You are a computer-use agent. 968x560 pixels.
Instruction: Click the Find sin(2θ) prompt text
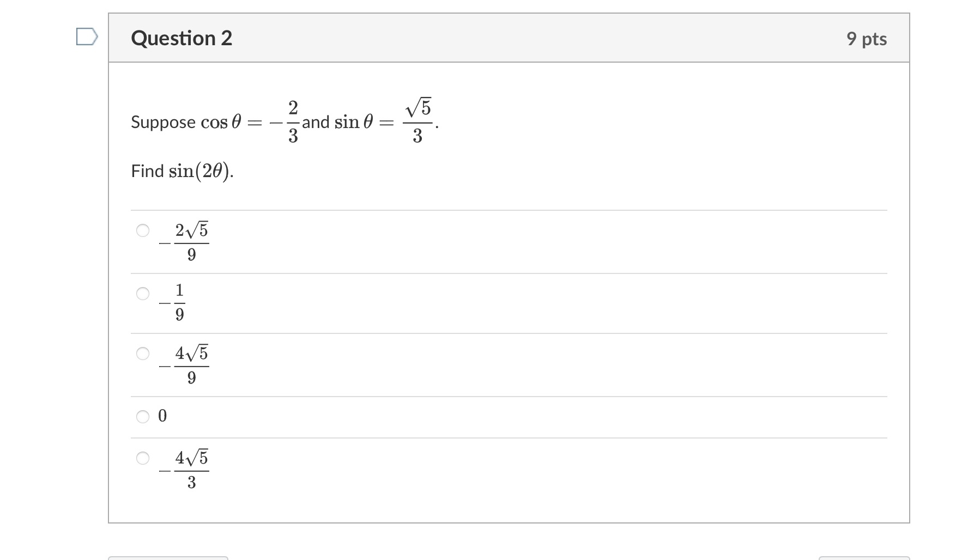181,171
